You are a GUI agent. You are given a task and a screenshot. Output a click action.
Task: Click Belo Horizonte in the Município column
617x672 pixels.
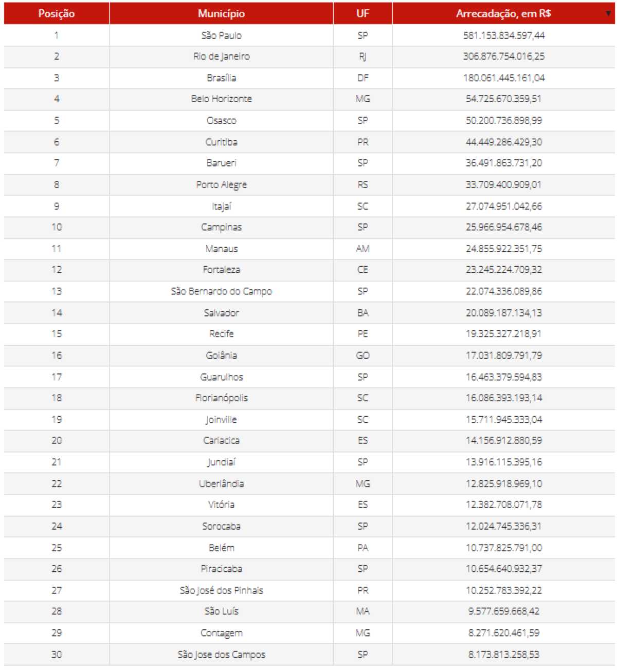(221, 99)
